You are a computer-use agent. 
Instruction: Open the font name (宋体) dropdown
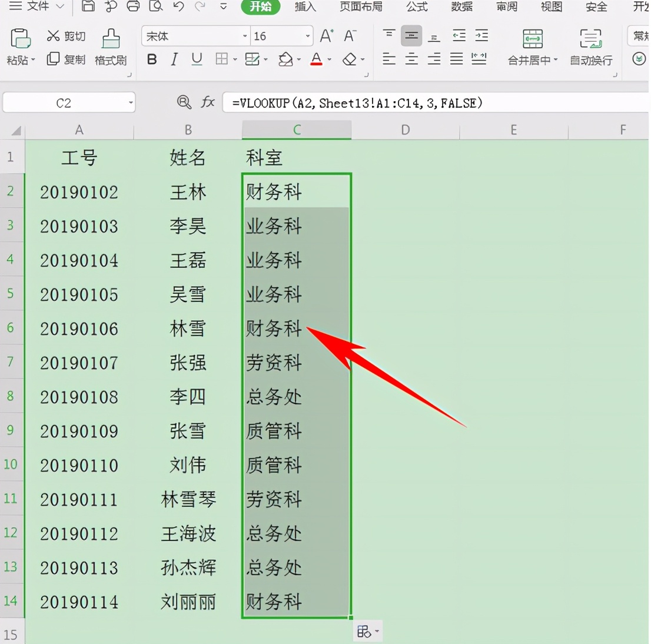click(245, 36)
